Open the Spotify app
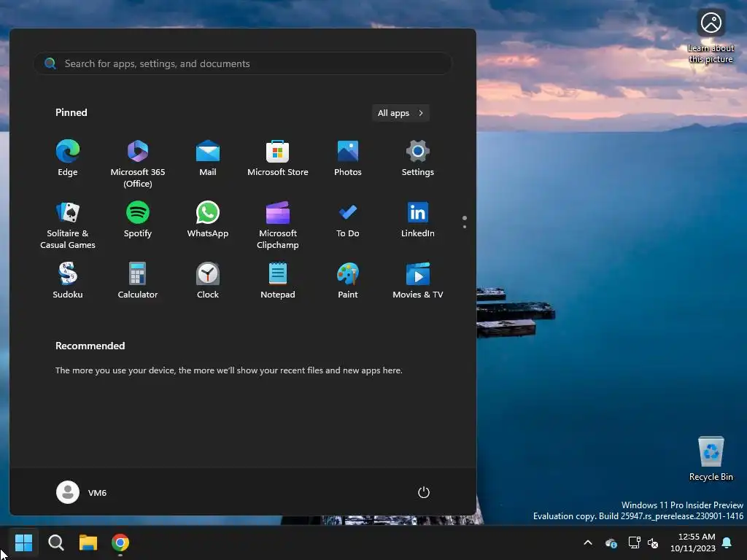The height and width of the screenshot is (560, 747). [138, 219]
